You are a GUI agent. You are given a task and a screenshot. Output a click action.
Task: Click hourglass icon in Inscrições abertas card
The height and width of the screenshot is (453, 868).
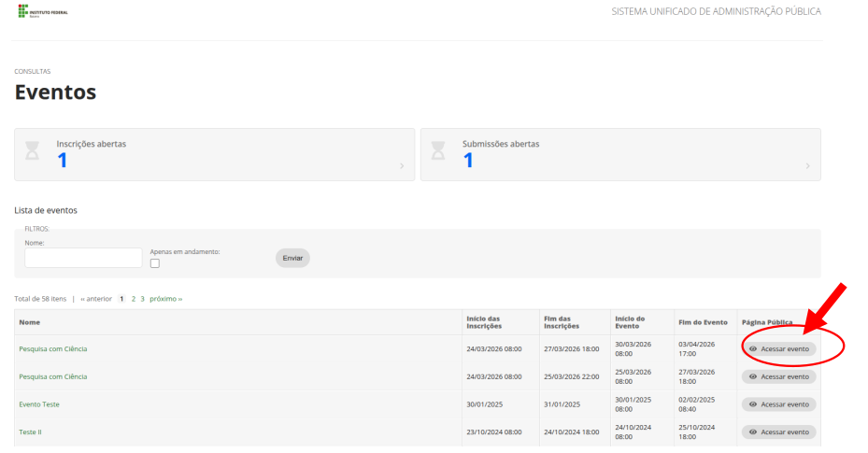coord(32,150)
